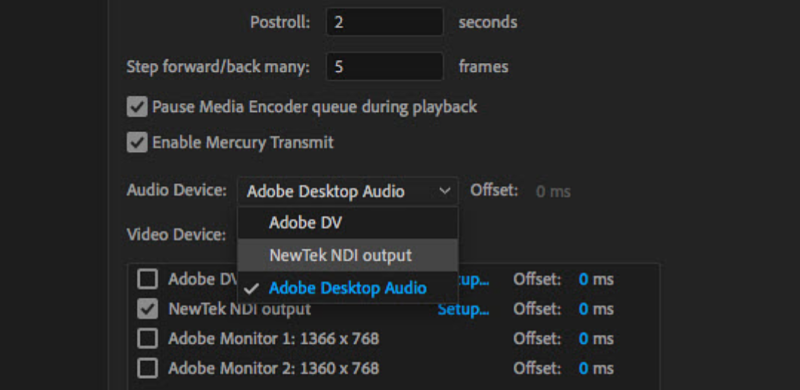Click the NewTek NDI output video device label
The width and height of the screenshot is (800, 390).
(239, 309)
